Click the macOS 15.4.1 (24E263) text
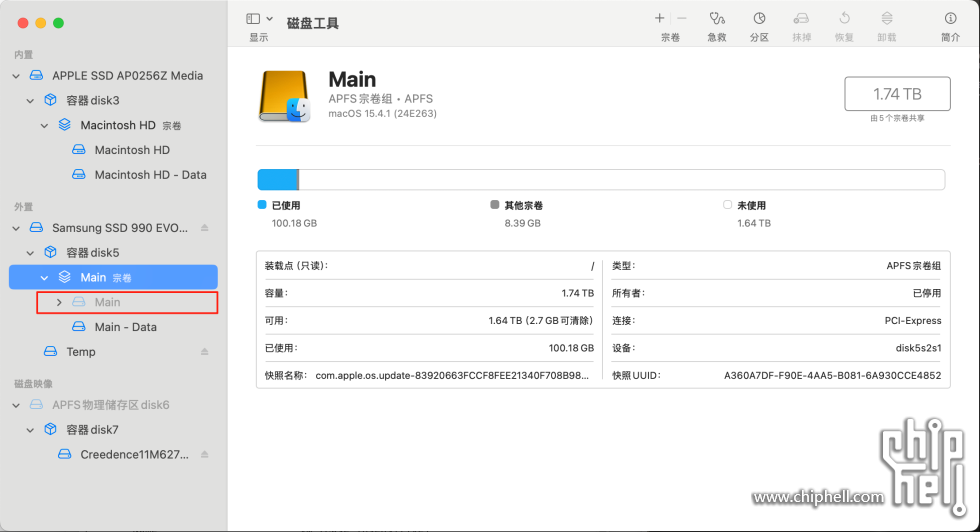Screen dimensions: 980x532 382,114
